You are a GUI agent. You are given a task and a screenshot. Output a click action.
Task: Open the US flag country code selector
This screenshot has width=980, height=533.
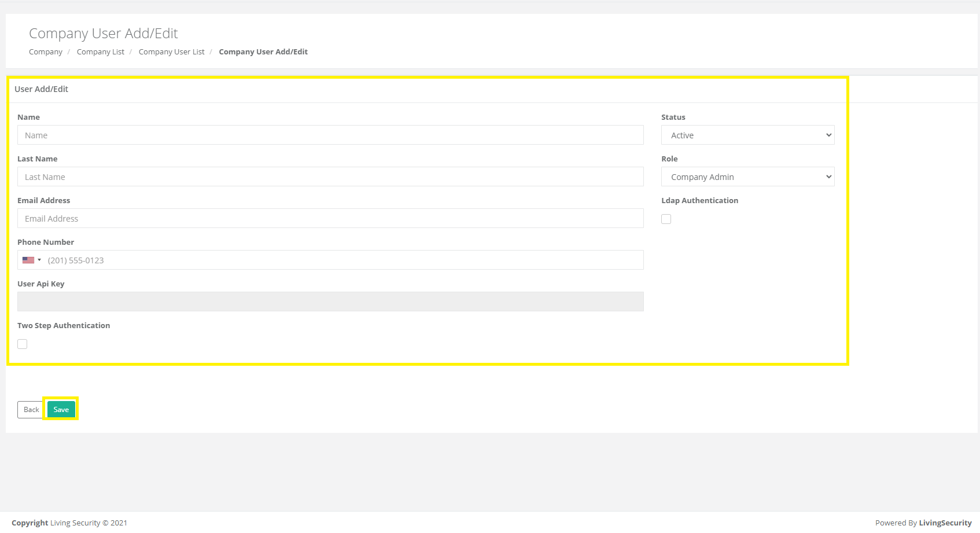point(32,260)
